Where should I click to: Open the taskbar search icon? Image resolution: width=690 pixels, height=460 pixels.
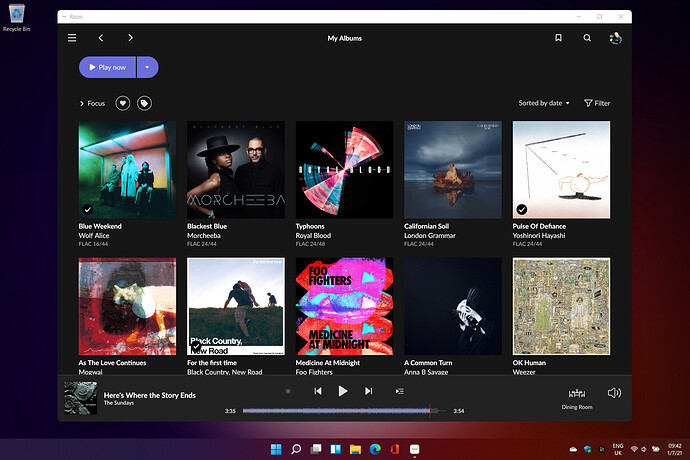[296, 449]
